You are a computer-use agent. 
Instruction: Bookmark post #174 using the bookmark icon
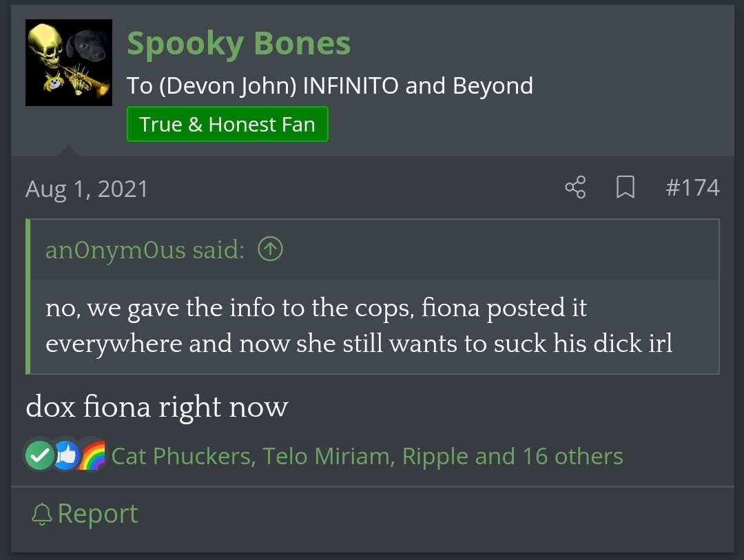pyautogui.click(x=625, y=187)
